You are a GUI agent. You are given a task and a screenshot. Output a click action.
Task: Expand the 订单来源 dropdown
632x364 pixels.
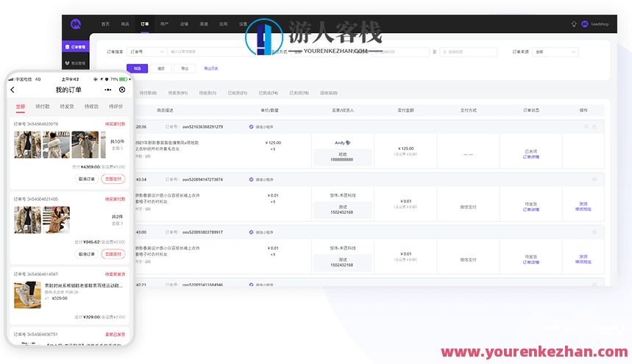point(555,52)
